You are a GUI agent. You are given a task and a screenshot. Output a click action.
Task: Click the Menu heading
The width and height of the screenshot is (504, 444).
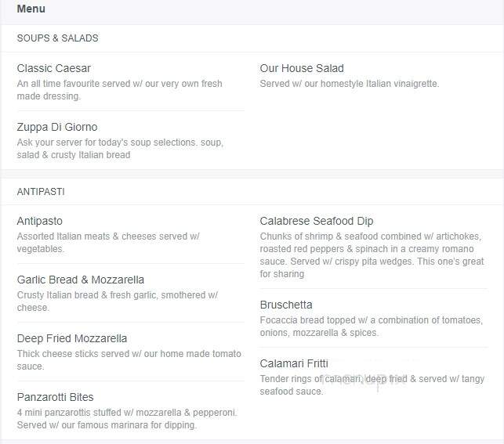(x=31, y=9)
